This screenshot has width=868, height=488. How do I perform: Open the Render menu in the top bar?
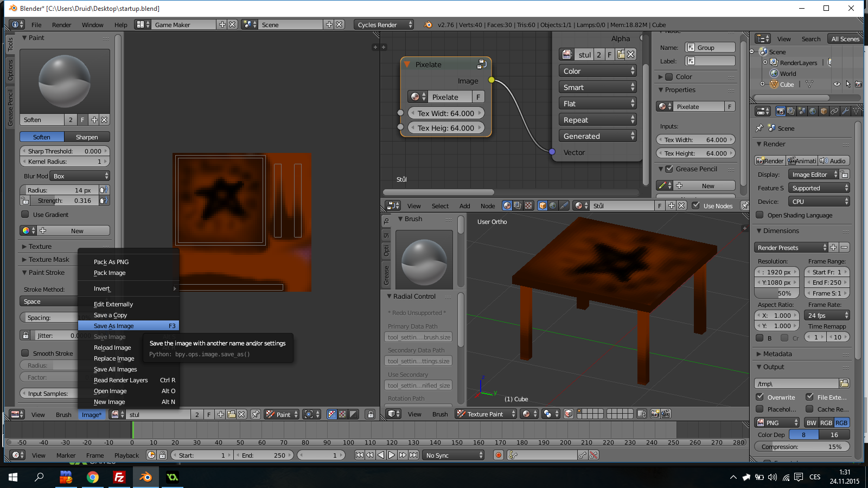pyautogui.click(x=61, y=24)
